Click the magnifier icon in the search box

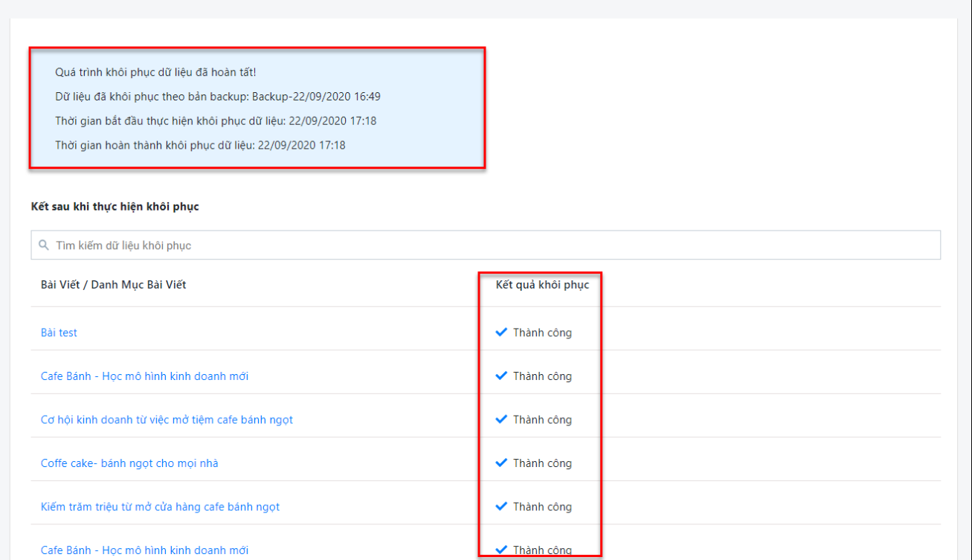44,245
